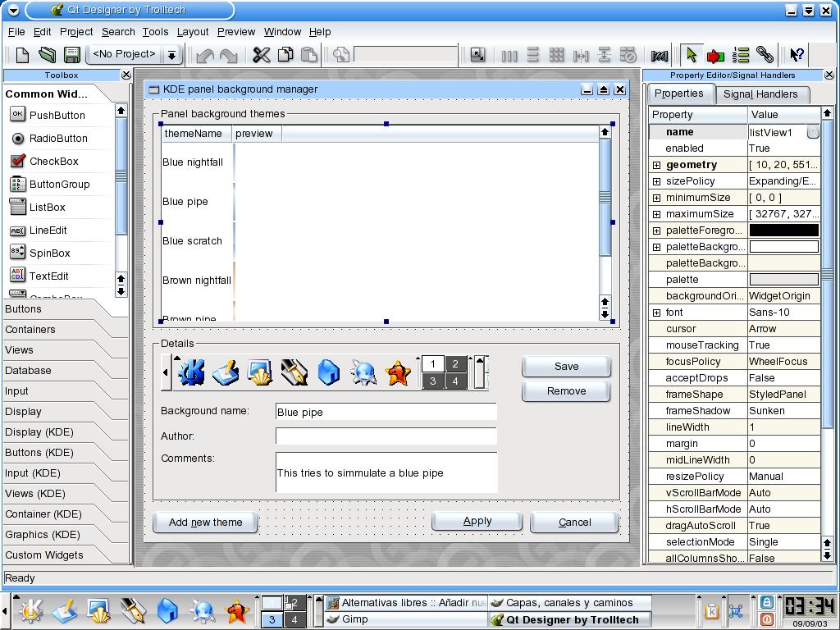Image resolution: width=840 pixels, height=630 pixels.
Task: Open the Layout menu
Action: 193,32
